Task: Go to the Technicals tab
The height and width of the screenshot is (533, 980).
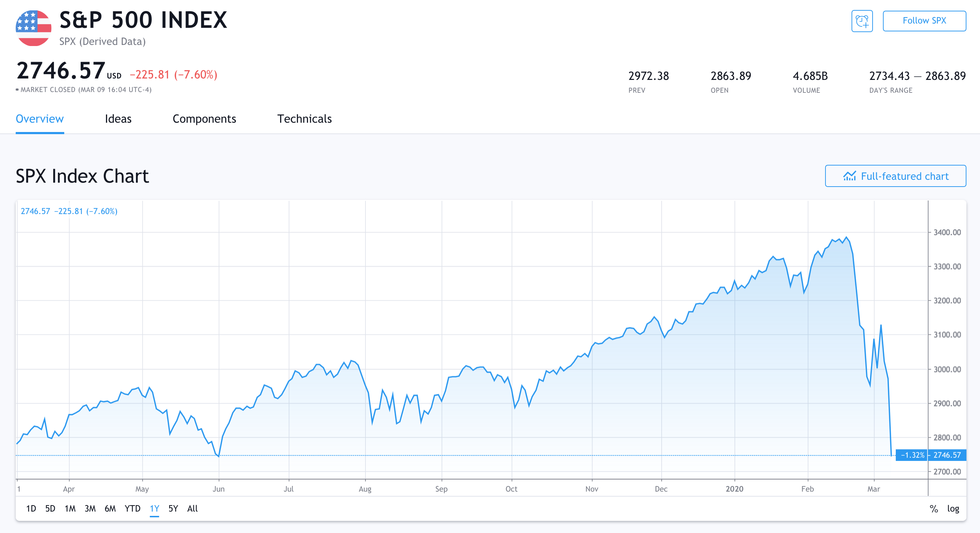Action: pos(304,119)
